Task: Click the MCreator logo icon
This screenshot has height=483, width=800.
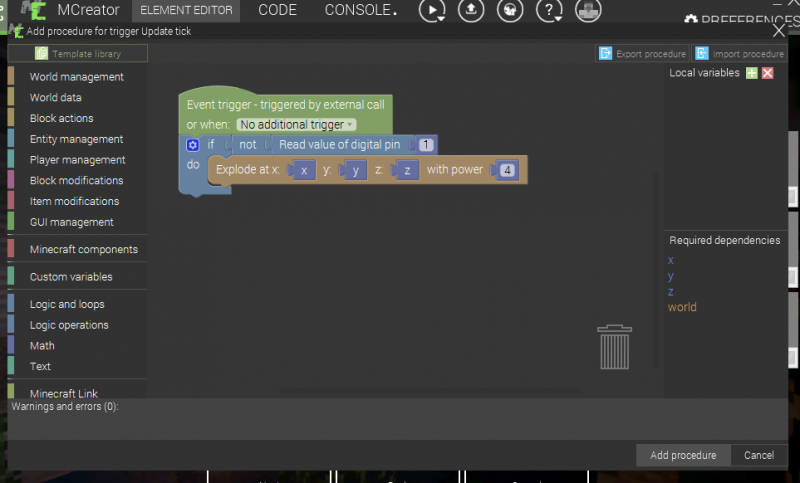Action: (34, 9)
